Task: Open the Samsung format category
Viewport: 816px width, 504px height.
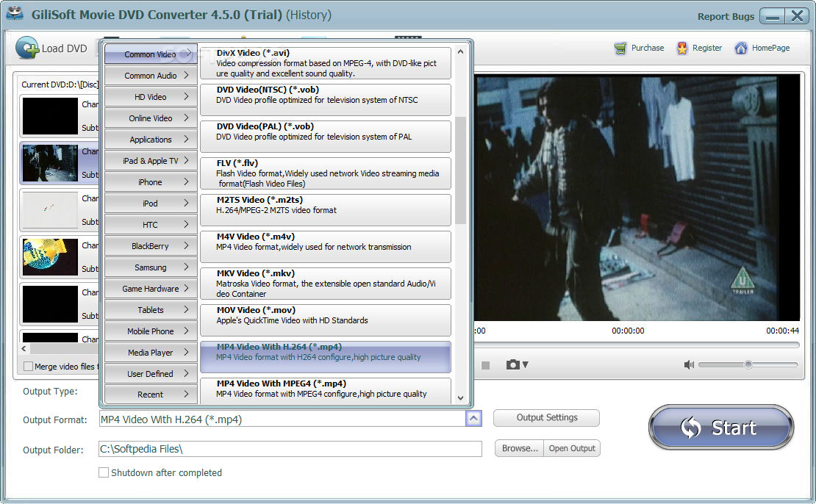Action: 151,267
